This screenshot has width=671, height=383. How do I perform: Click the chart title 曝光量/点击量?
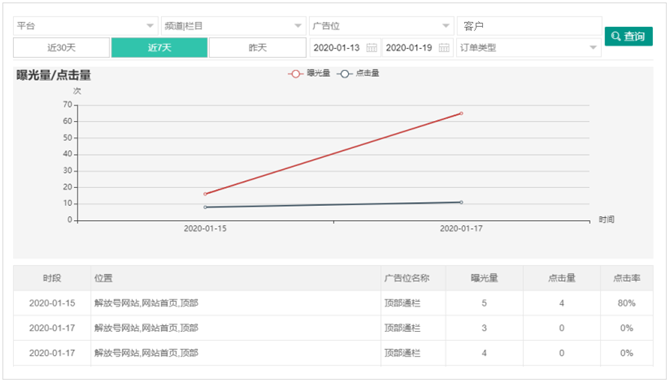tap(53, 75)
